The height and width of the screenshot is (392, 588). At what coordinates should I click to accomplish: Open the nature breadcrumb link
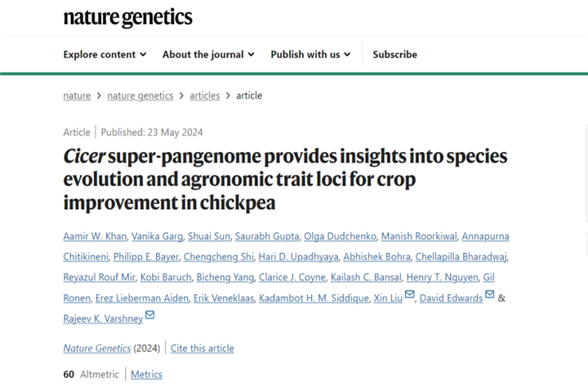77,96
